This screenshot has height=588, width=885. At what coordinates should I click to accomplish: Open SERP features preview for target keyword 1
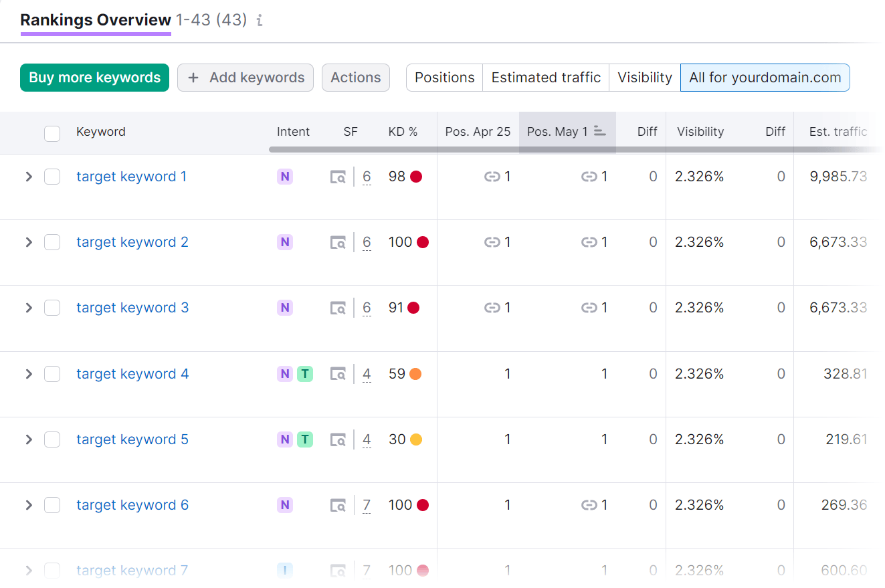click(x=338, y=177)
